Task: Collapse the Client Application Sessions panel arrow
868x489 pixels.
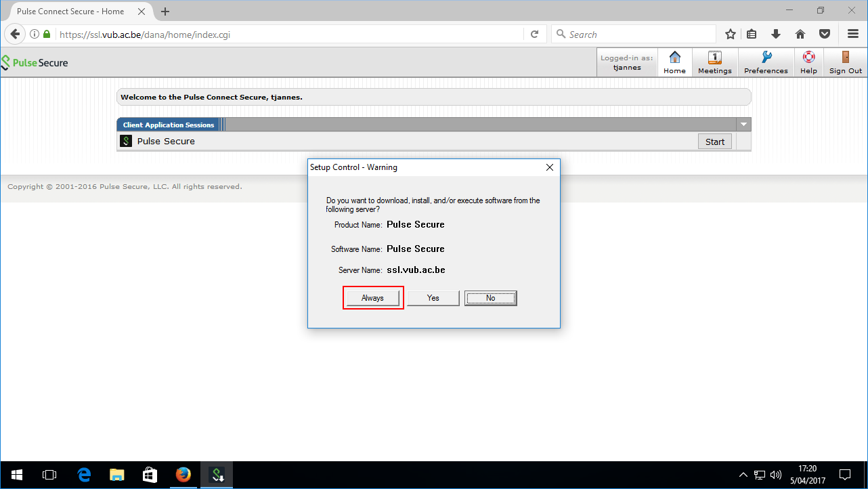Action: tap(743, 125)
